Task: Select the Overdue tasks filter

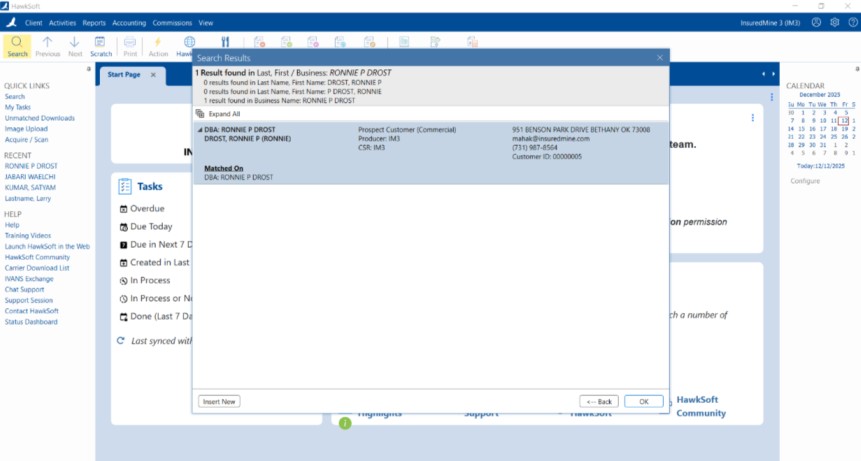Action: point(146,209)
